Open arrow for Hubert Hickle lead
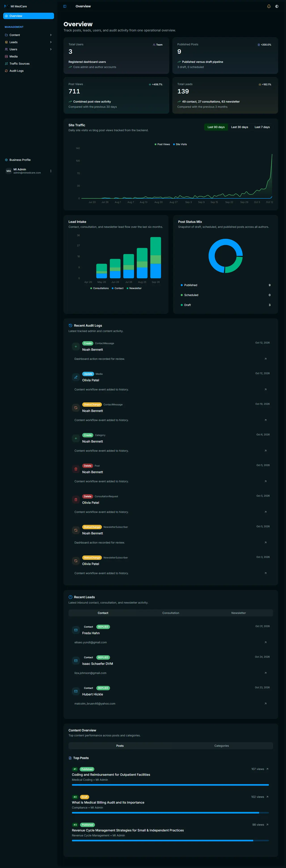This screenshot has height=868, width=286. (265, 704)
